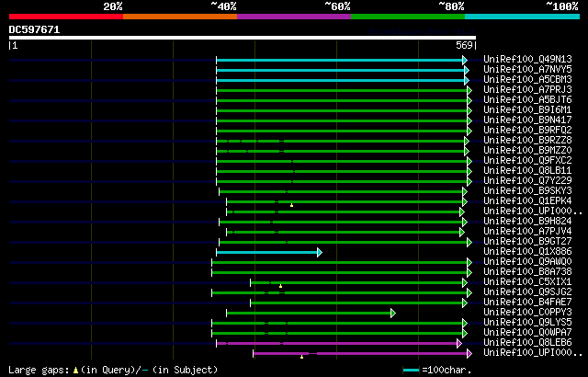Select the UniRef100_B9H824 label

tap(527, 222)
